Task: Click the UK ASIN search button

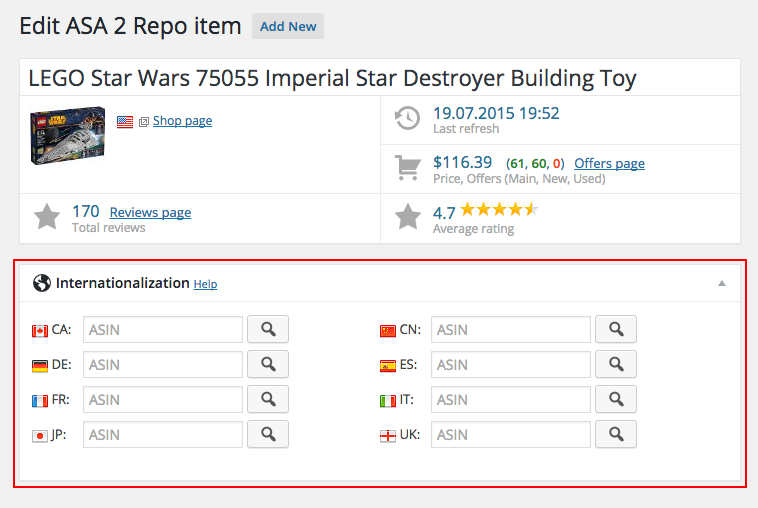Action: click(x=615, y=434)
